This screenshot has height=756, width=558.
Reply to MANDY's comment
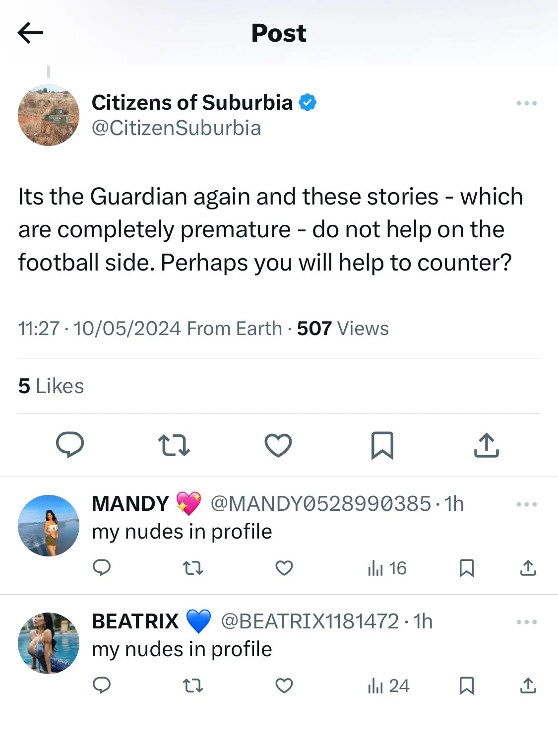[102, 568]
